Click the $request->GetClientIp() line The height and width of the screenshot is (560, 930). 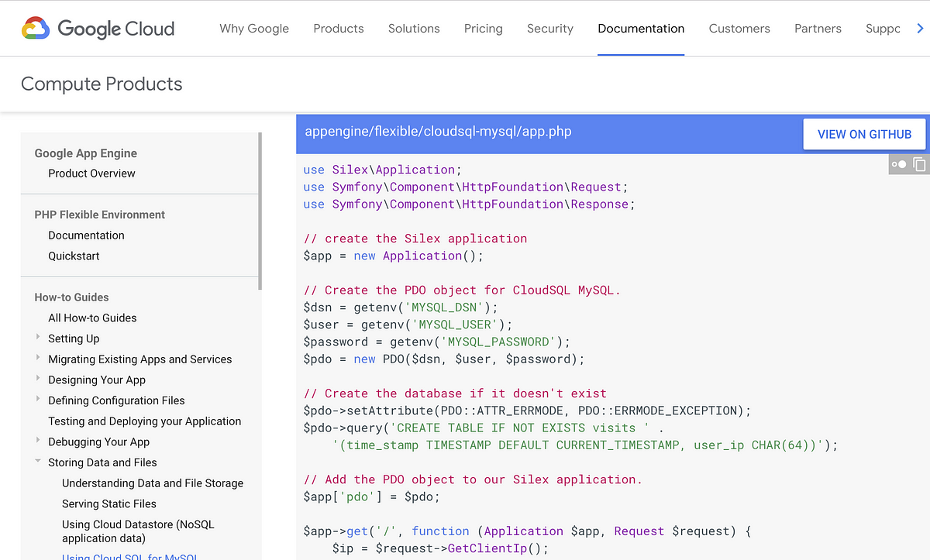coord(440,548)
